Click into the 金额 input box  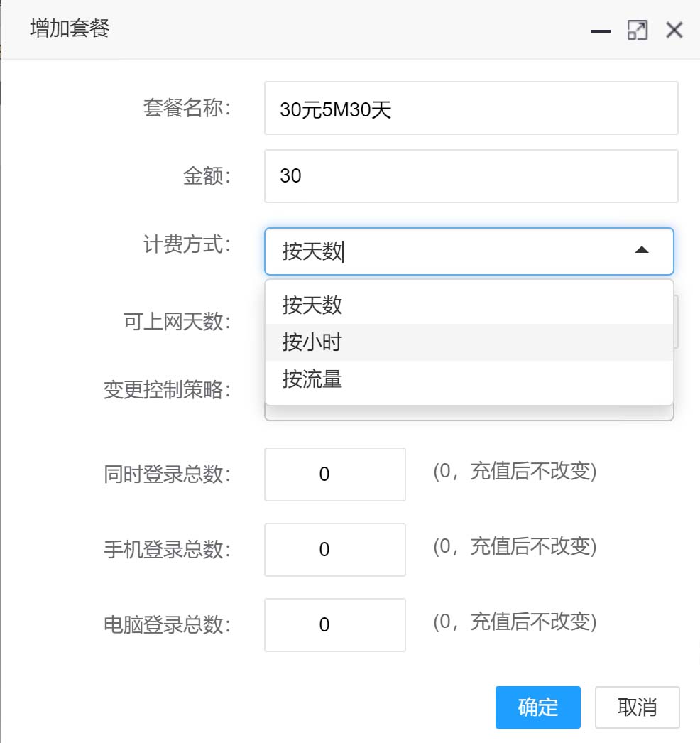pos(471,175)
